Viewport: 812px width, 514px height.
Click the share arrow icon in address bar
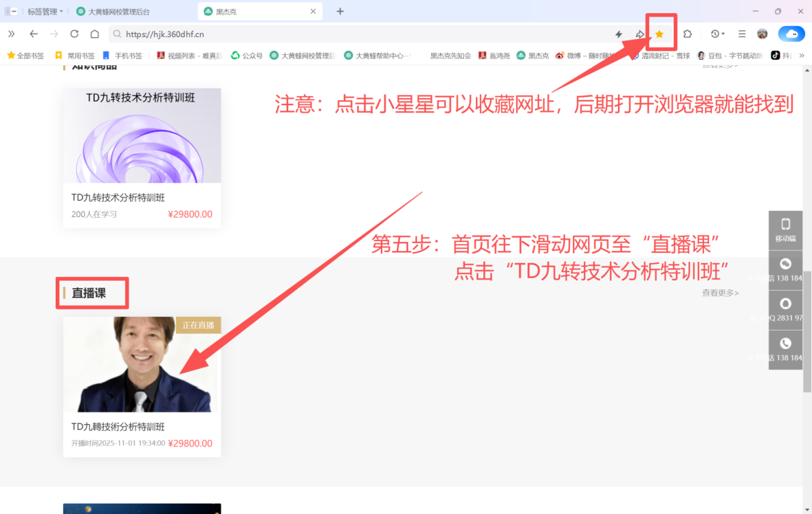[x=639, y=34]
